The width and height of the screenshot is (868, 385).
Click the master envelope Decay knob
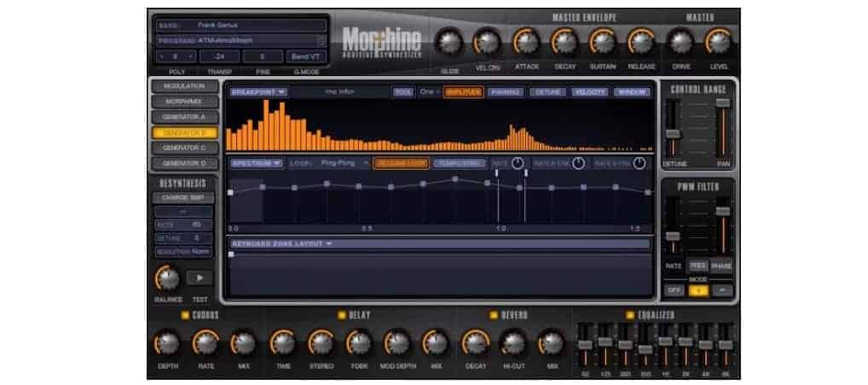tap(564, 42)
